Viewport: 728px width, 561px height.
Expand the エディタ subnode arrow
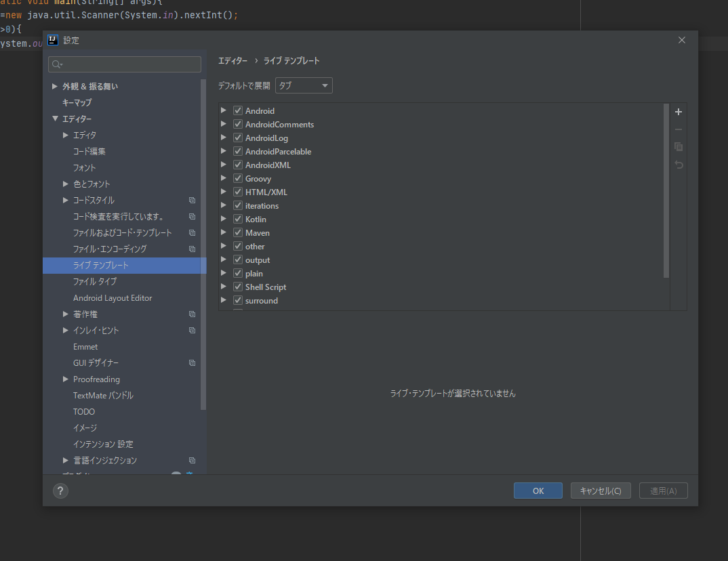66,135
